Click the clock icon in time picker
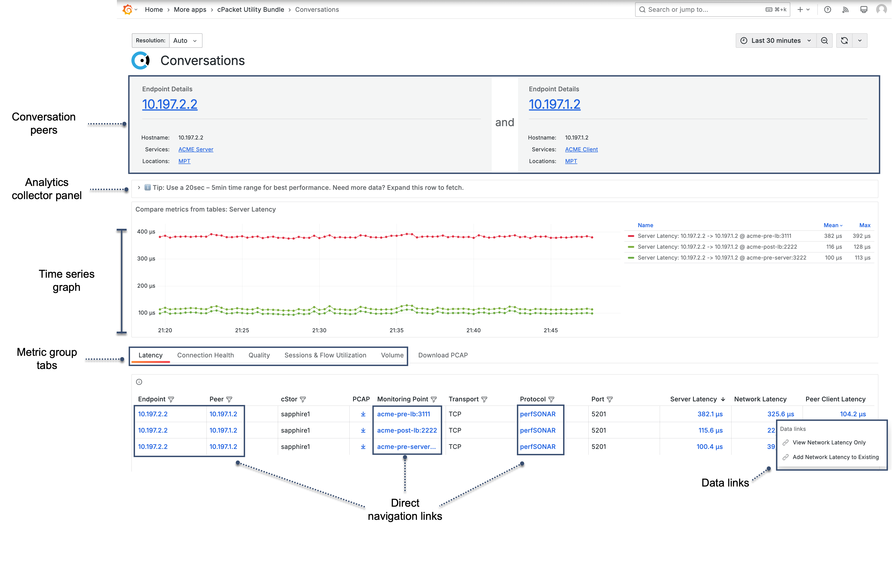This screenshot has width=892, height=588. [744, 41]
